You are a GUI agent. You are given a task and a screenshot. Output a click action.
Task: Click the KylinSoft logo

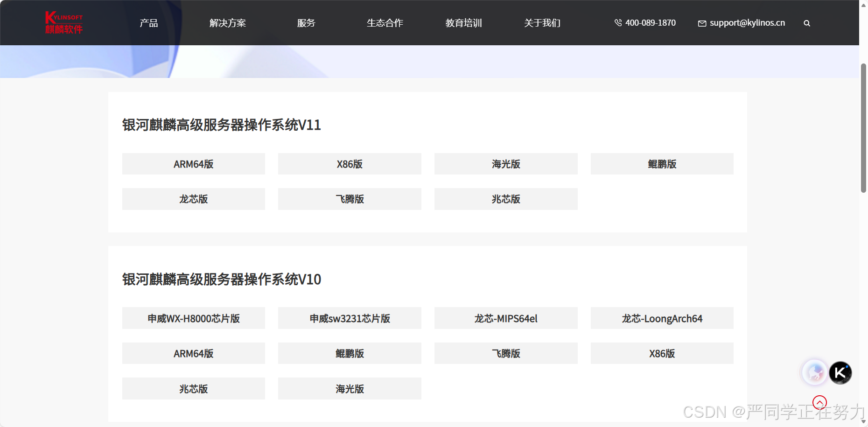pyautogui.click(x=64, y=22)
